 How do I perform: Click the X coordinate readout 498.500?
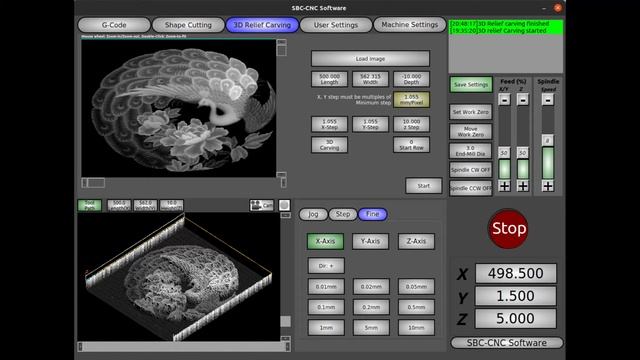pos(516,273)
